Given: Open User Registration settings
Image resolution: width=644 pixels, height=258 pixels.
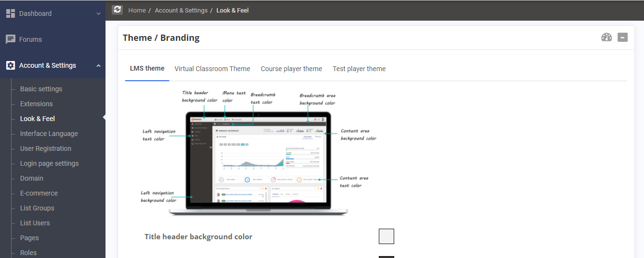Looking at the screenshot, I should click(x=46, y=148).
